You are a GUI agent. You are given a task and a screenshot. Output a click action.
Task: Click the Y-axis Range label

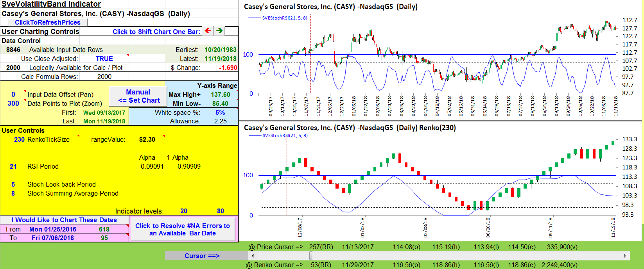pyautogui.click(x=217, y=86)
